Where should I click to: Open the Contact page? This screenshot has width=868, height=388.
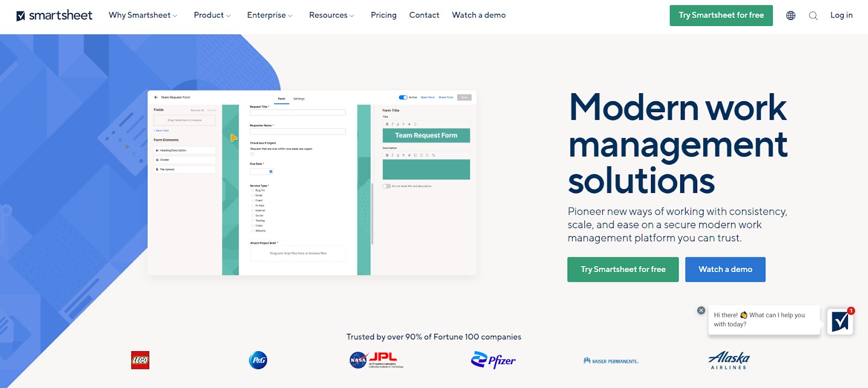pyautogui.click(x=424, y=15)
